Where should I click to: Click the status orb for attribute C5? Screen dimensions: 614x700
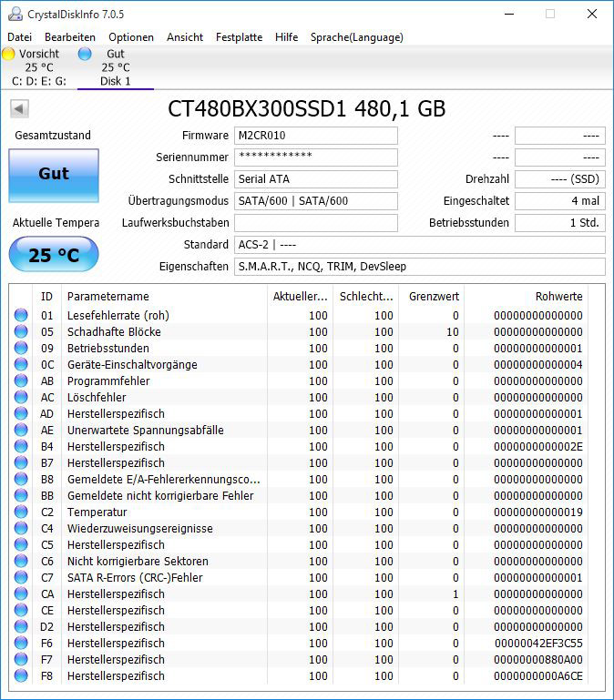pyautogui.click(x=21, y=544)
